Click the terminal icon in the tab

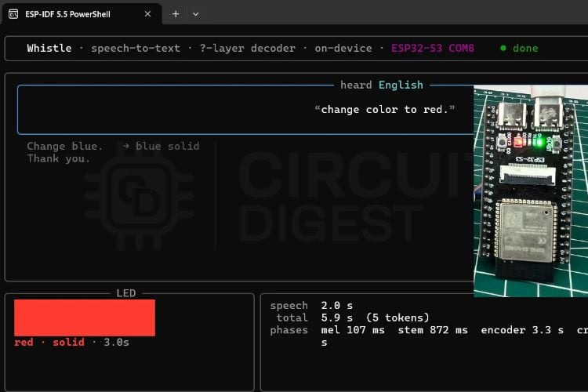pos(13,14)
